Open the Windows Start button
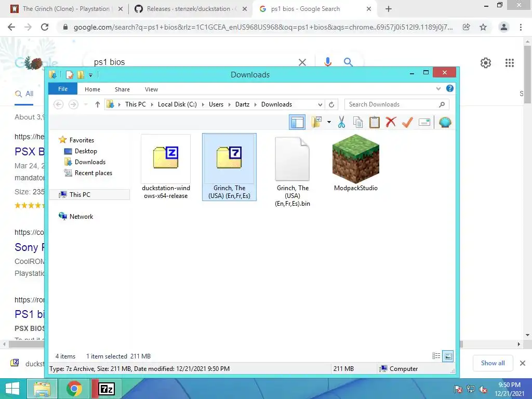The height and width of the screenshot is (399, 532). click(12, 389)
